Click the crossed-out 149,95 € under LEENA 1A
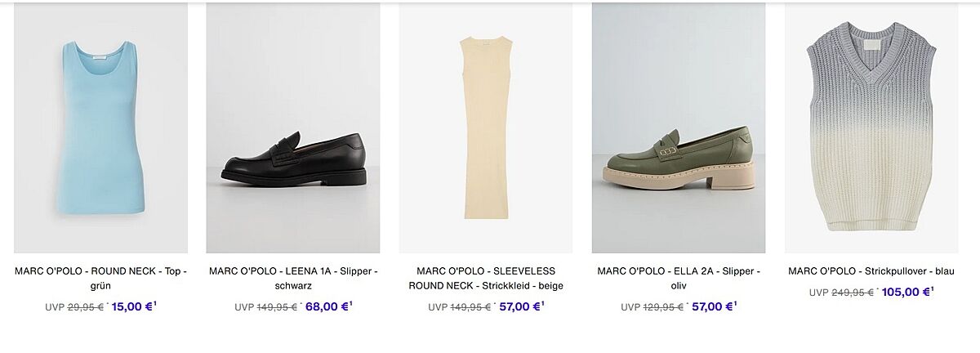This screenshot has width=980, height=353. point(277,307)
